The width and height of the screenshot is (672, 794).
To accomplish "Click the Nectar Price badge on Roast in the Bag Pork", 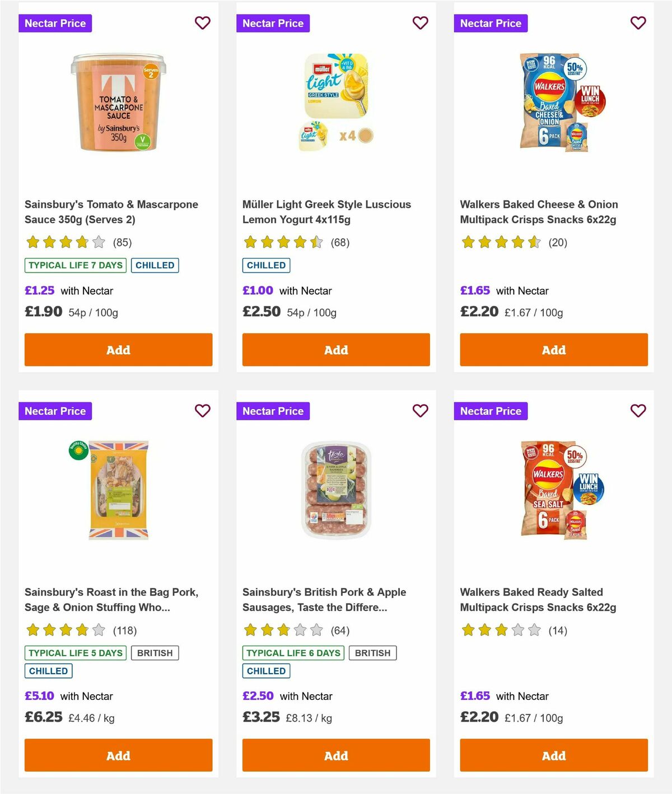I will 55,411.
